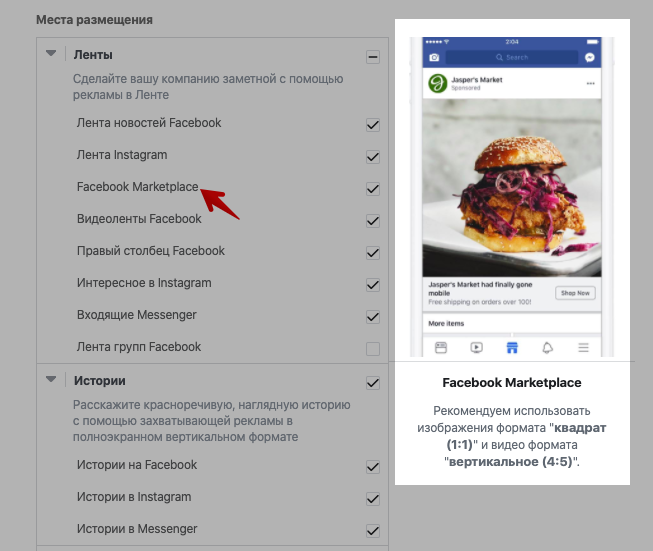653x551 pixels.
Task: Uncheck the Facebook Marketplace checkbox
Action: tap(373, 189)
